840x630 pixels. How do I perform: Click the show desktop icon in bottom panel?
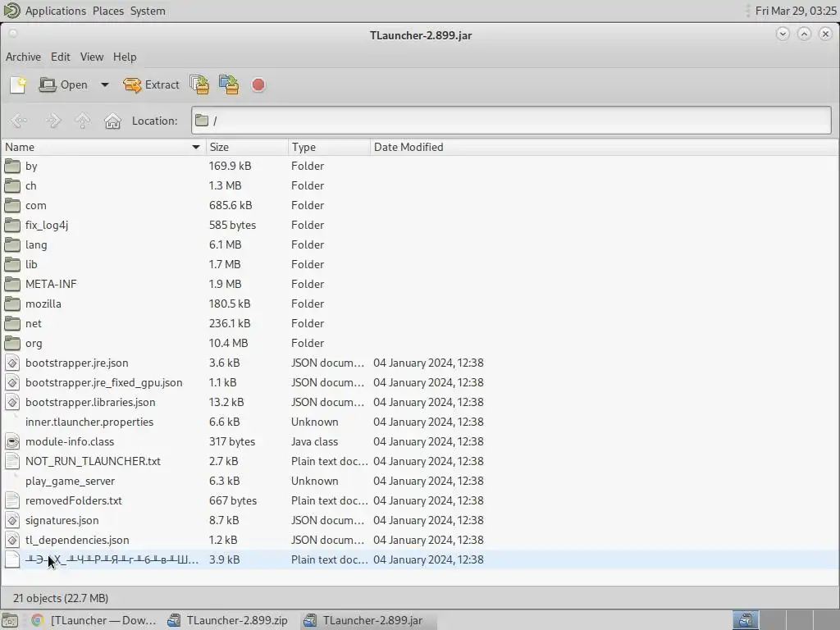[10, 620]
